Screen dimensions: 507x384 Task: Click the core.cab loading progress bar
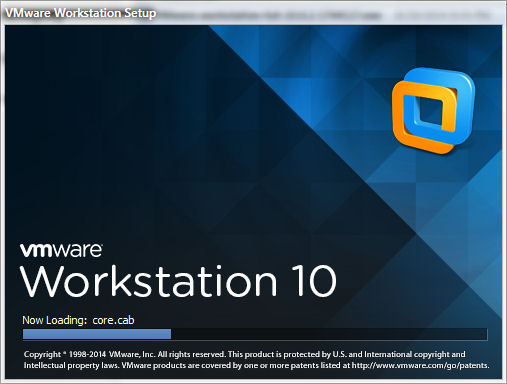255,334
